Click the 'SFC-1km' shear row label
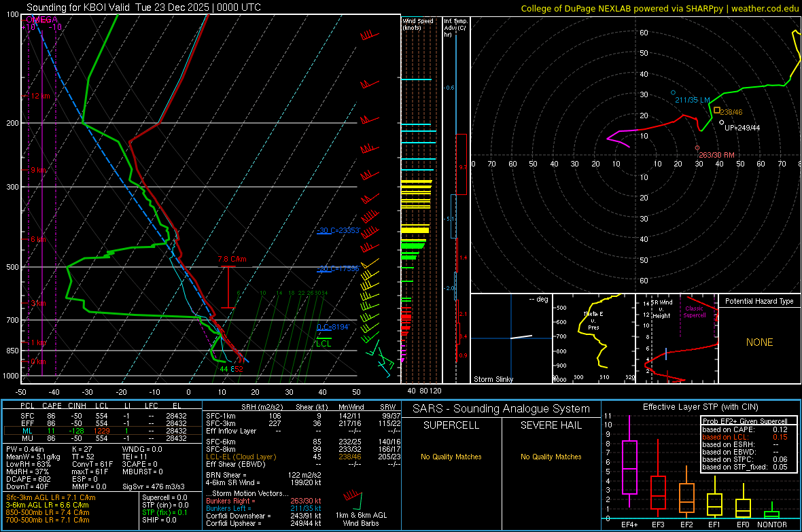Image resolution: width=802 pixels, height=532 pixels. pos(220,416)
